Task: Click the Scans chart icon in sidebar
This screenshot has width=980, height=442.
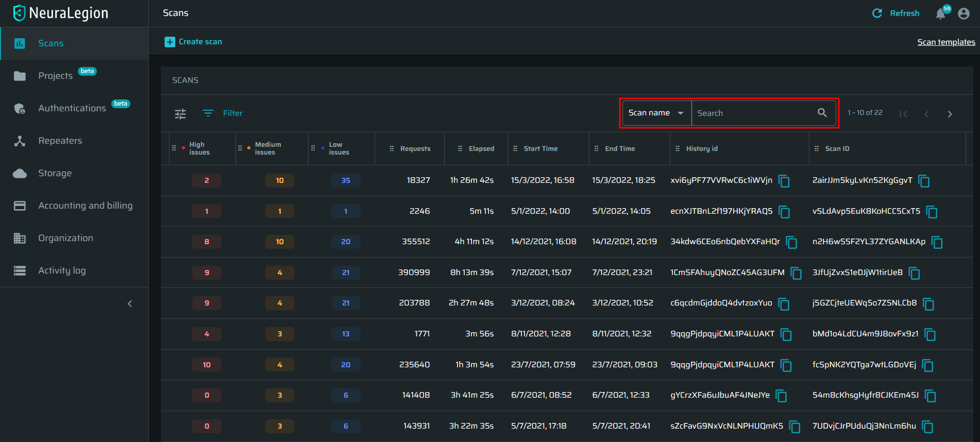Action: pyautogui.click(x=20, y=43)
